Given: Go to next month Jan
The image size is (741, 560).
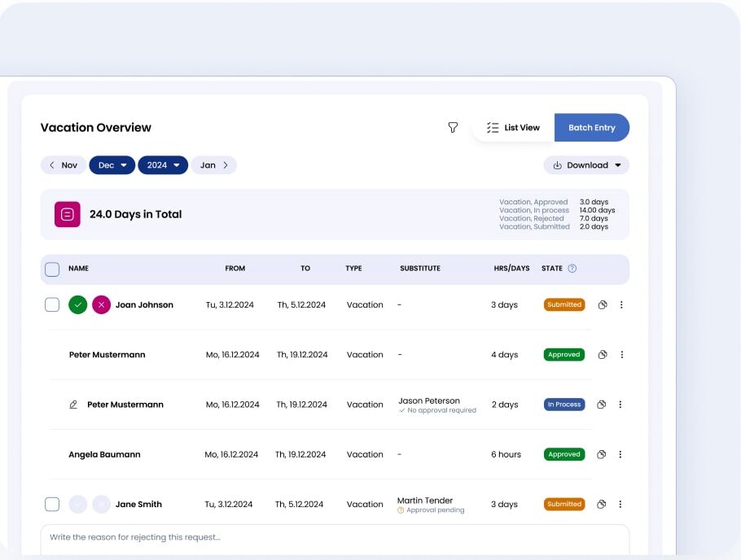Looking at the screenshot, I should [214, 165].
